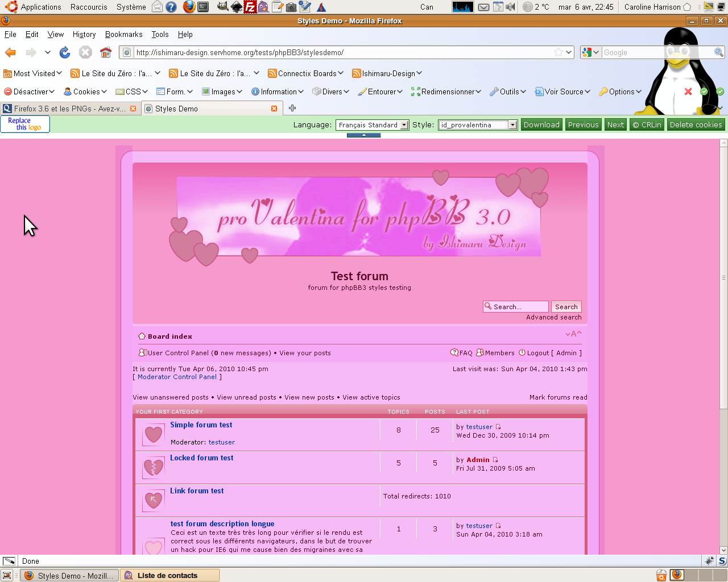728x582 pixels.
Task: Close the Styles Demo tab
Action: click(x=274, y=108)
